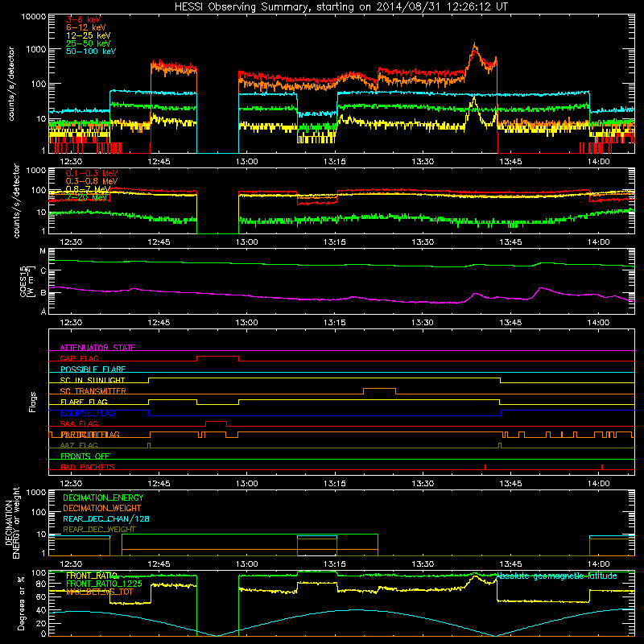The width and height of the screenshot is (644, 644).
Task: Click the green 25-50 keV legend label
Action: click(89, 43)
